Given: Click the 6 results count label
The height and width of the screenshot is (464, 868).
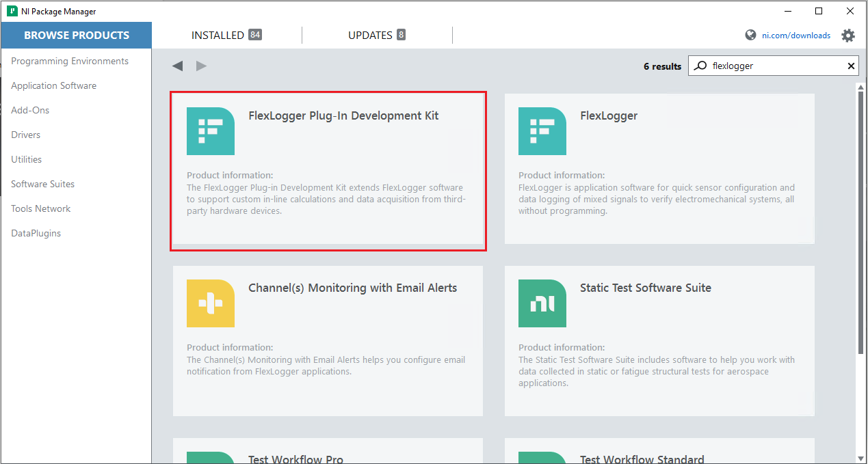Looking at the screenshot, I should [662, 66].
